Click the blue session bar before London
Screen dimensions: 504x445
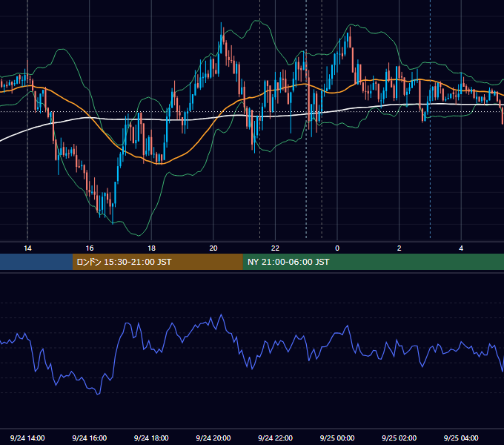(36, 262)
